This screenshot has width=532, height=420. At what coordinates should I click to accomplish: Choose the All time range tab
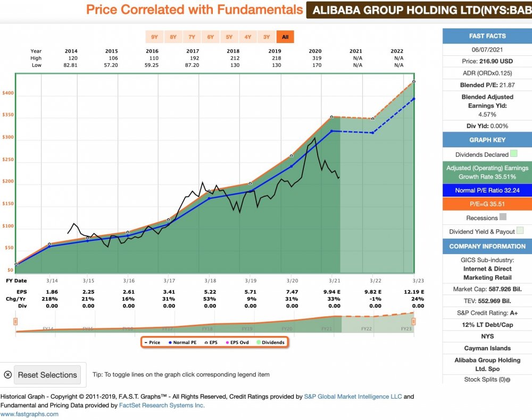tap(285, 37)
